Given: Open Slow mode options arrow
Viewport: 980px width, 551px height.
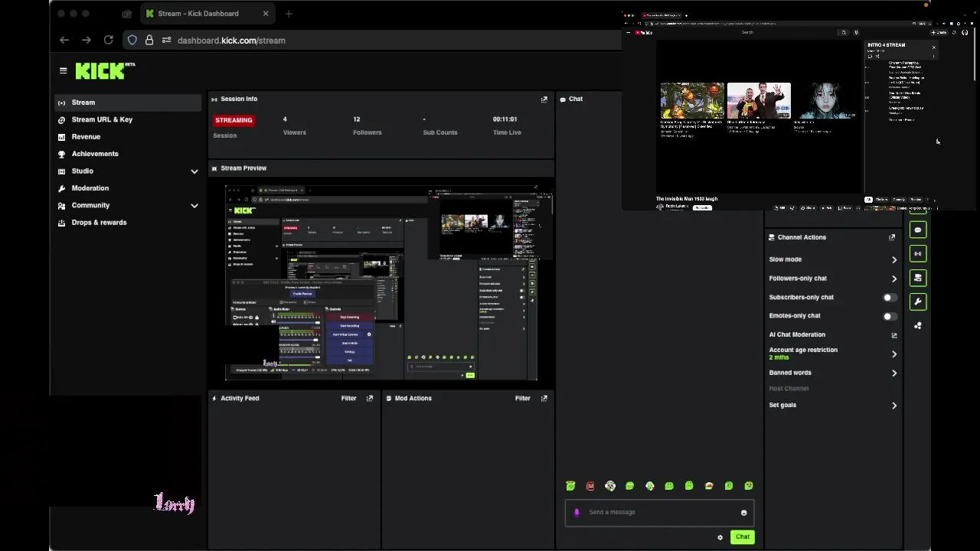Looking at the screenshot, I should (x=894, y=259).
